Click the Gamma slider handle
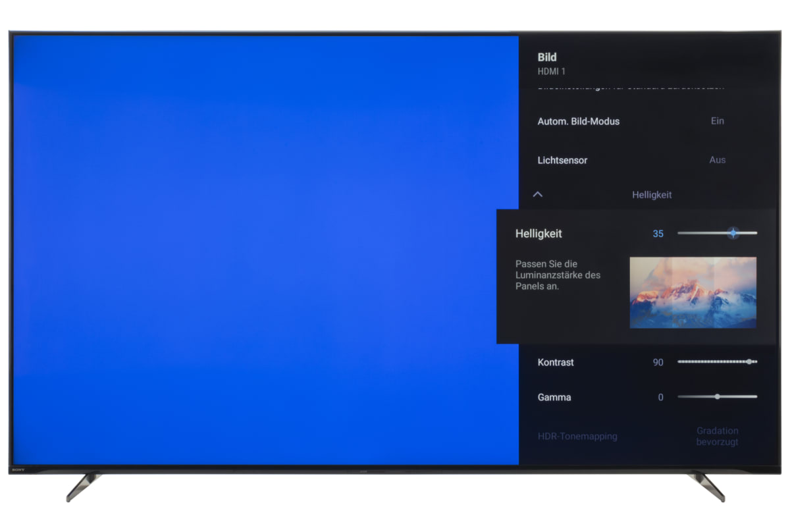 point(717,396)
